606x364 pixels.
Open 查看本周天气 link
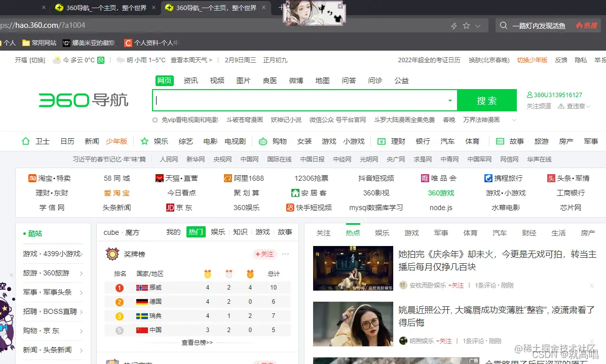coord(192,60)
